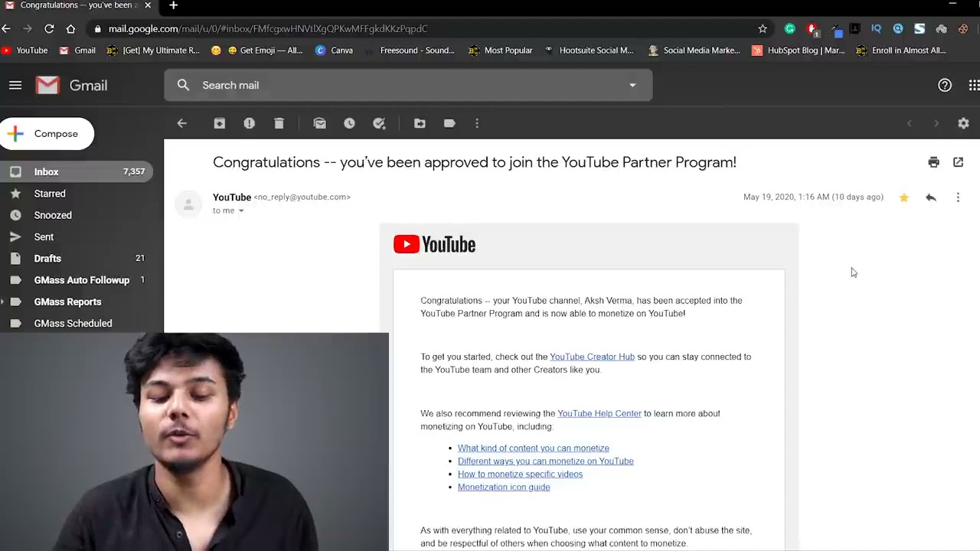This screenshot has width=980, height=551.
Task: Open email in new window
Action: [x=958, y=162]
